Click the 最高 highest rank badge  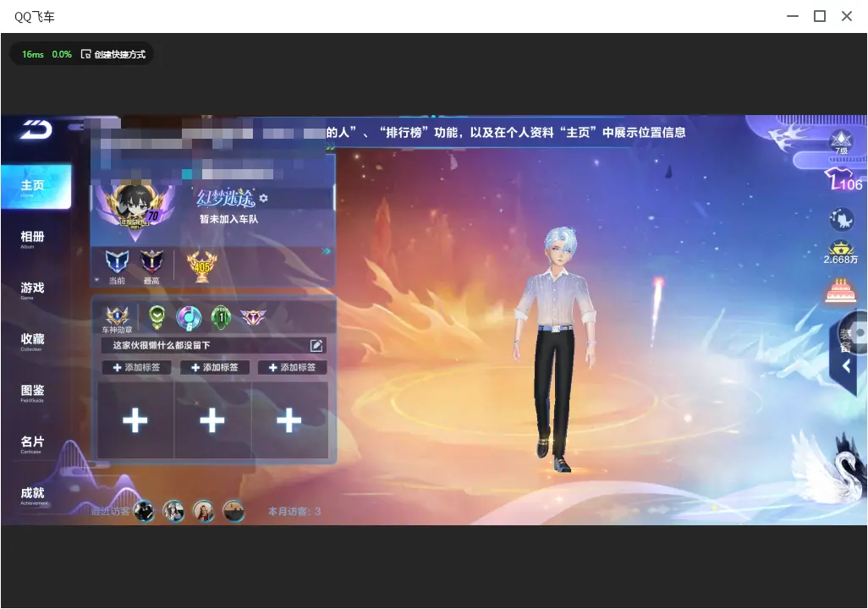pos(151,262)
